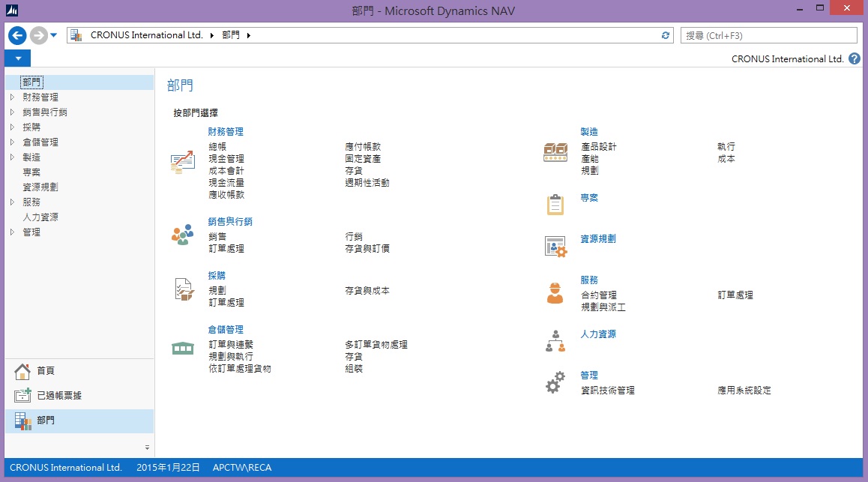Switch to 已過帳票據 in navigation pane
This screenshot has height=482, width=868.
[60, 396]
